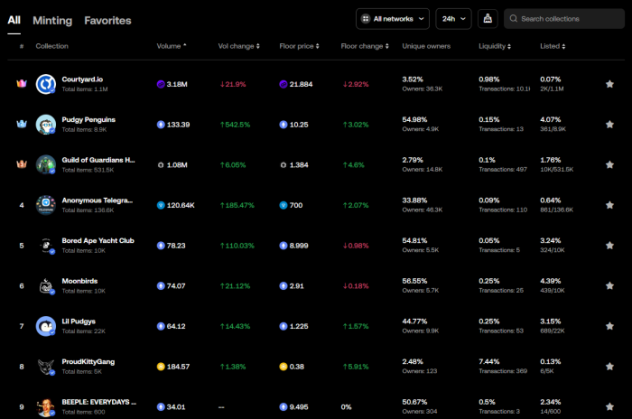
Task: Toggle star on Bored Ape Yacht Club row
Action: click(x=609, y=245)
